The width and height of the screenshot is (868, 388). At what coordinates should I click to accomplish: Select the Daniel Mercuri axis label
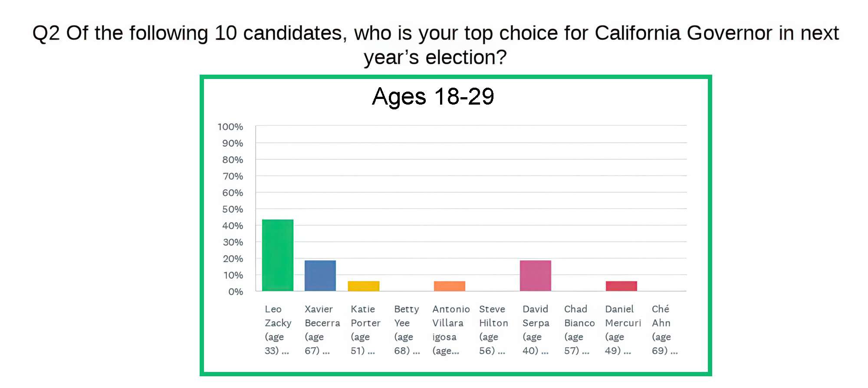623,330
